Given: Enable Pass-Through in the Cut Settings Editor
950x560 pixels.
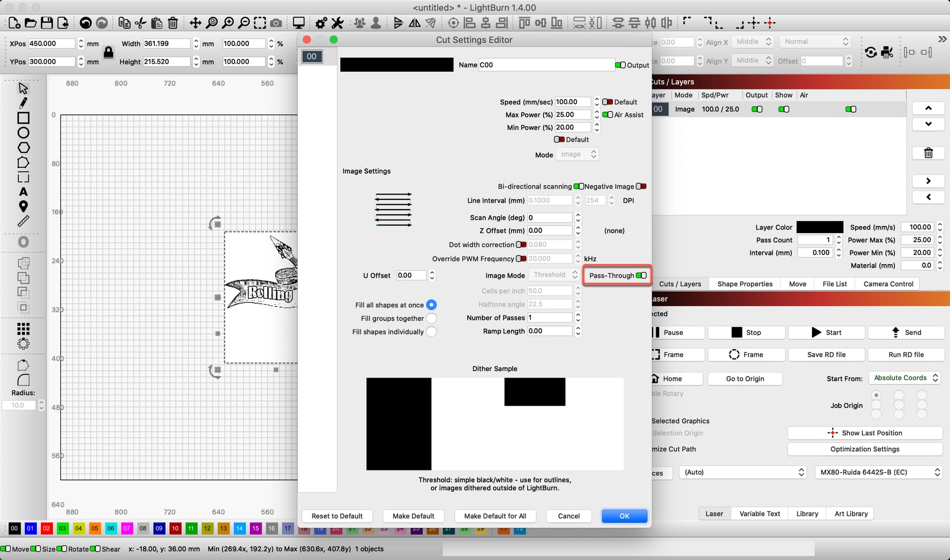Looking at the screenshot, I should (x=642, y=275).
